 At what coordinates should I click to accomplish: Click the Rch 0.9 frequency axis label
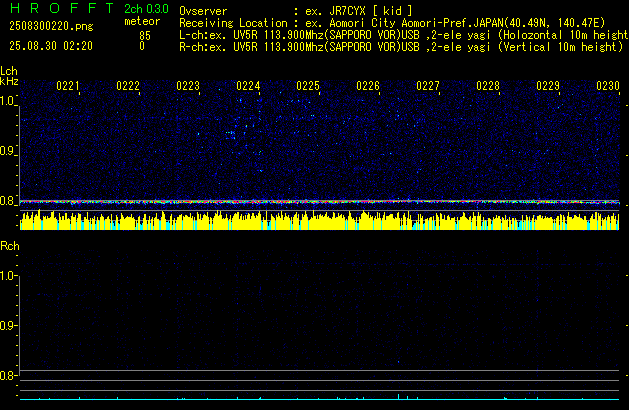point(7,325)
